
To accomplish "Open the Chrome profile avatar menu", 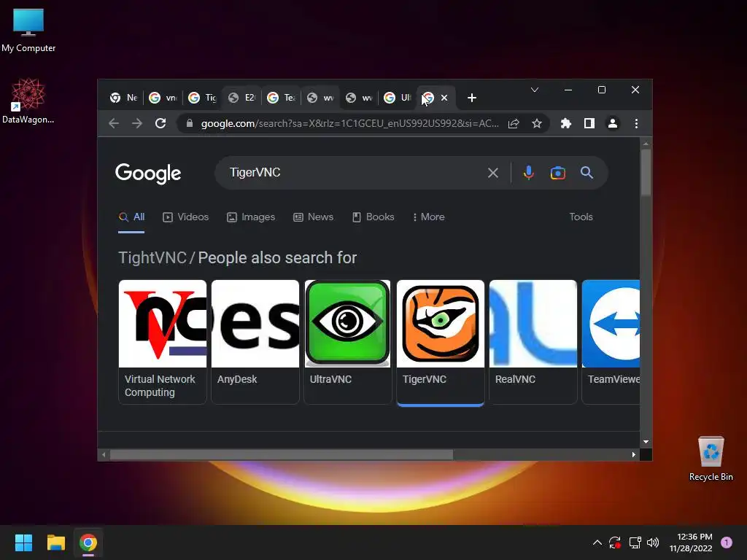I will (613, 123).
